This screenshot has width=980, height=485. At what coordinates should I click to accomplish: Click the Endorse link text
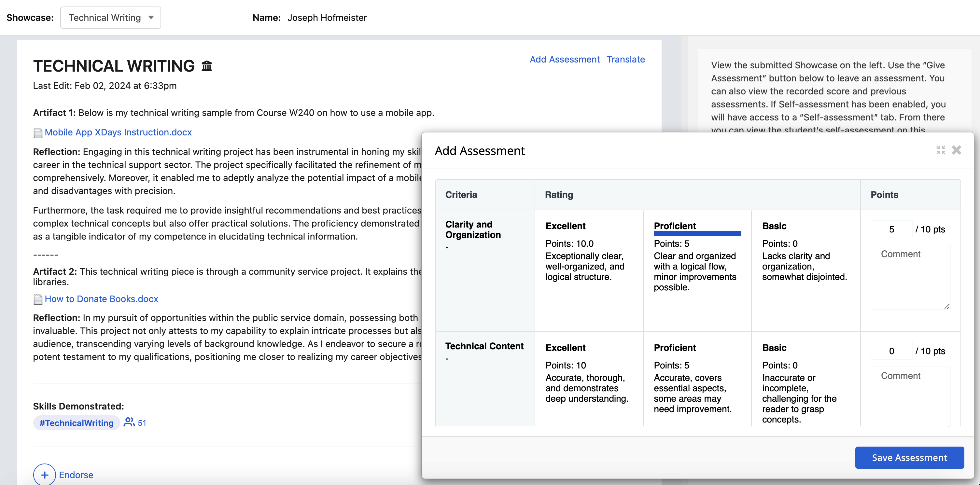tap(76, 475)
